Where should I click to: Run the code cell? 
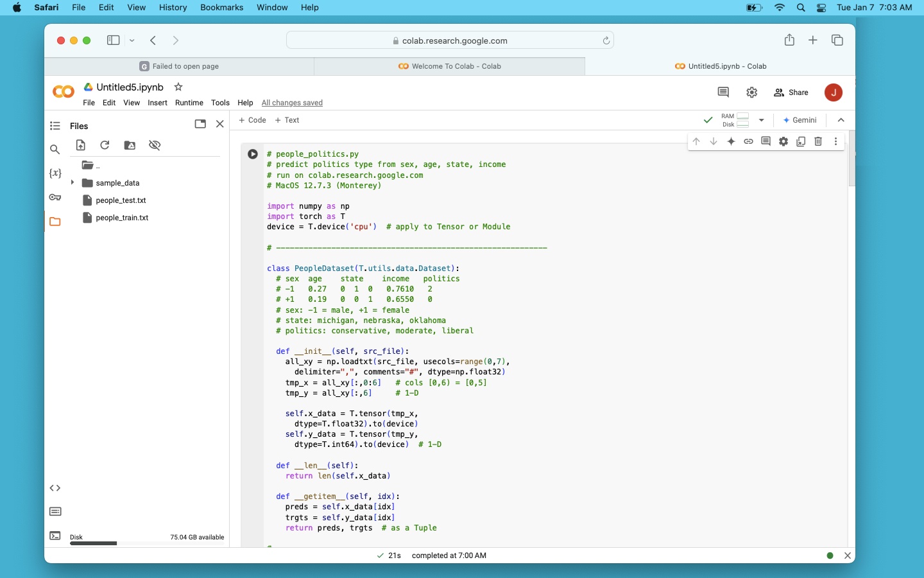(x=253, y=154)
